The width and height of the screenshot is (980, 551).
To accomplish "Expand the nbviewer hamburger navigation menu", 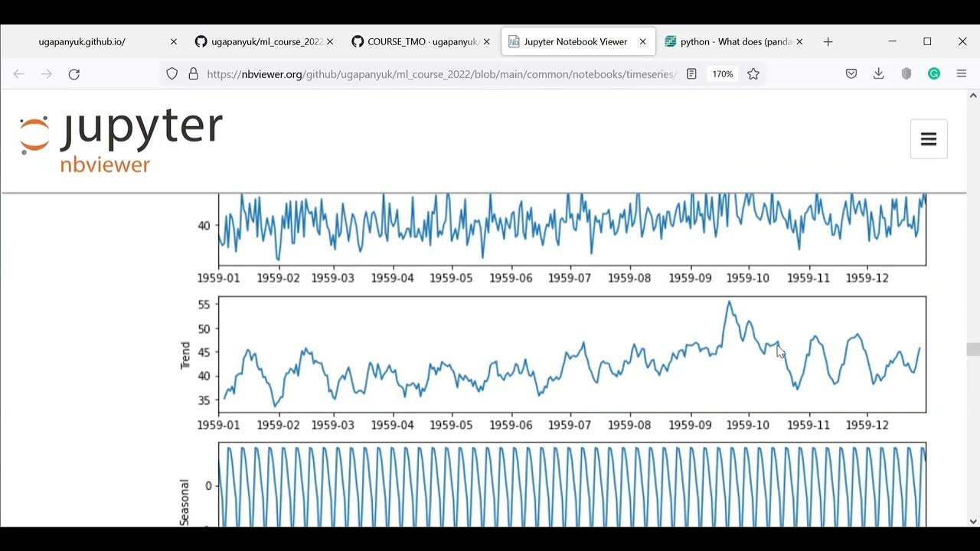I will [929, 139].
